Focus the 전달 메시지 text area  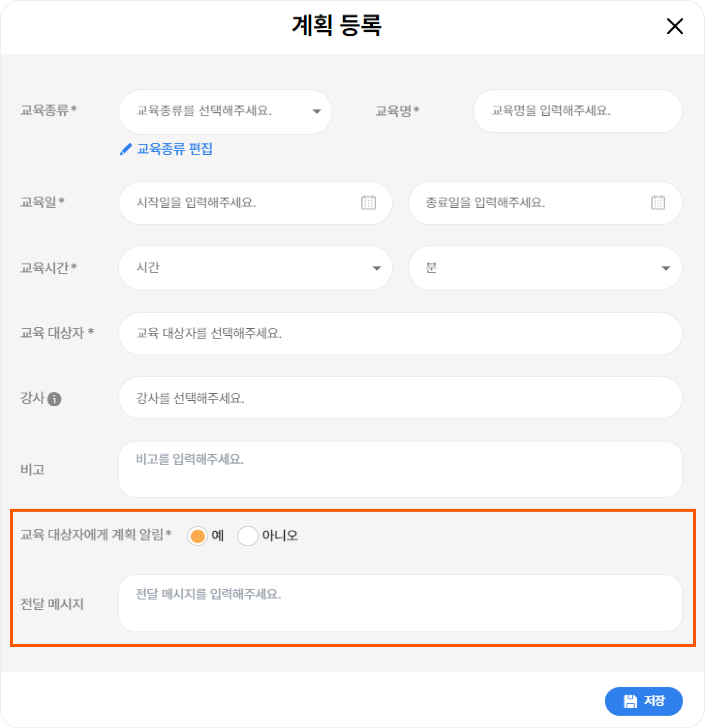pos(400,604)
